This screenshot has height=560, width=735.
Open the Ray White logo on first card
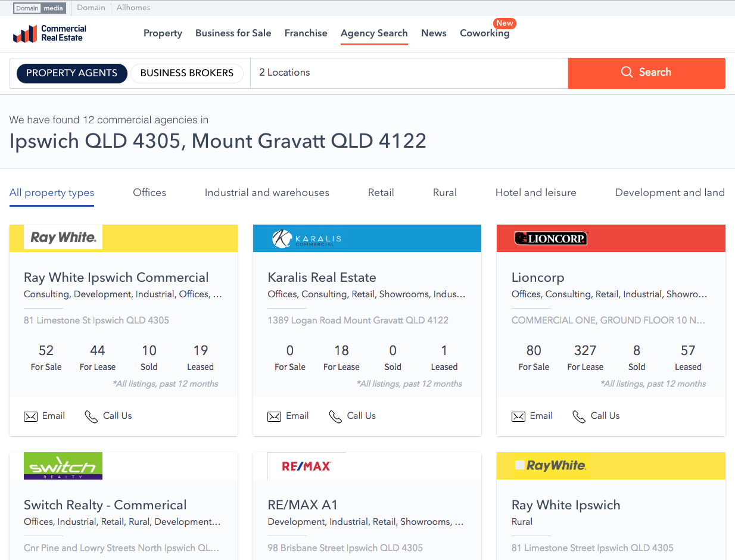[x=63, y=237]
